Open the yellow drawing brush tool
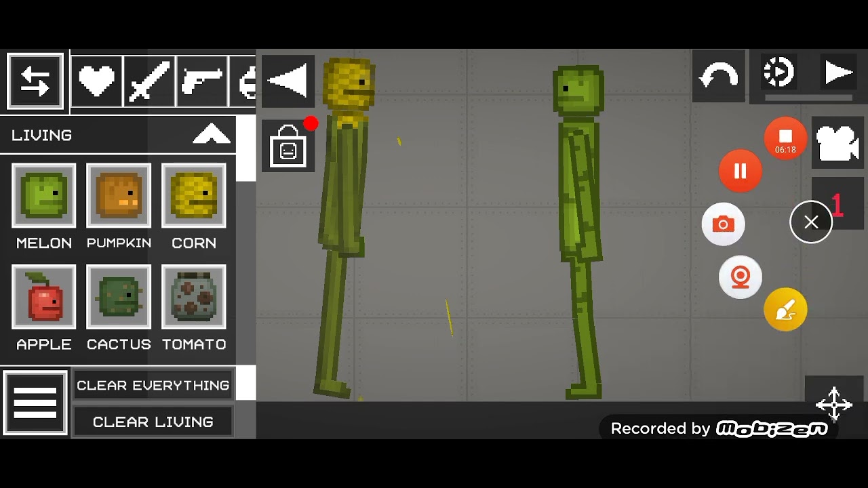This screenshot has width=868, height=488. (x=785, y=310)
